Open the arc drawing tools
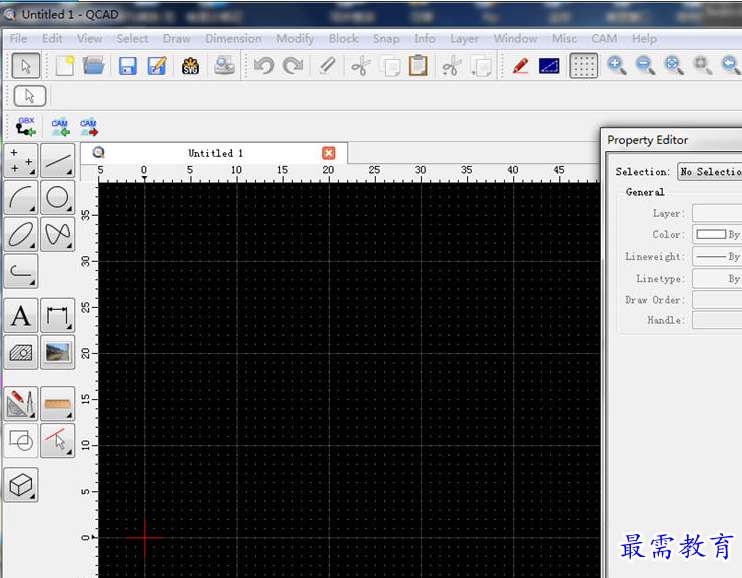Viewport: 742px width, 578px height. 21,197
